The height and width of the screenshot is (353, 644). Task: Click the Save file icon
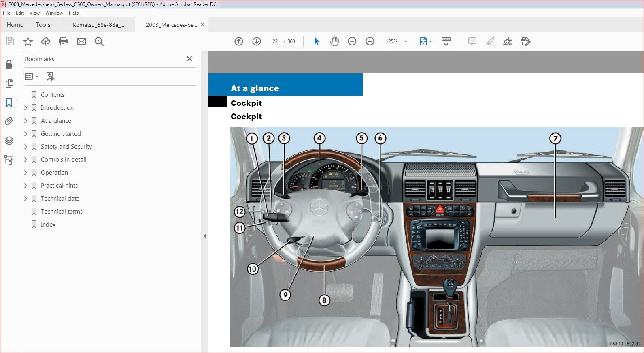pyautogui.click(x=10, y=41)
